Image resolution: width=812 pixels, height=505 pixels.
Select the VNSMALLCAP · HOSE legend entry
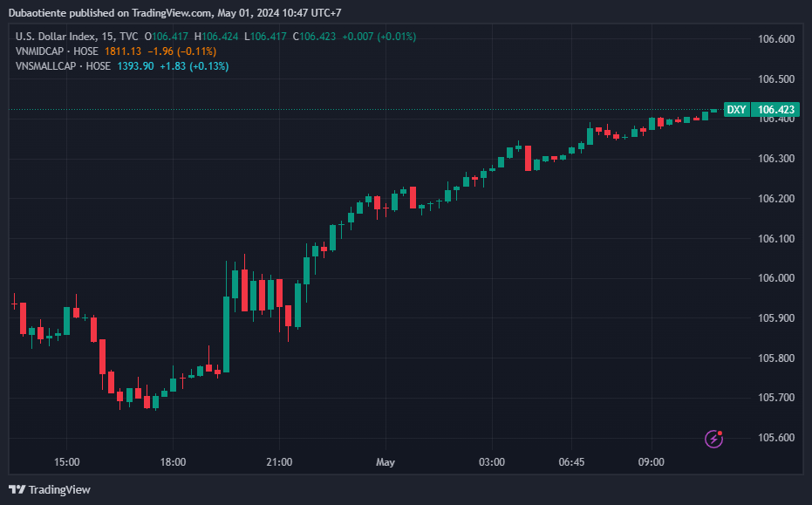pos(63,66)
